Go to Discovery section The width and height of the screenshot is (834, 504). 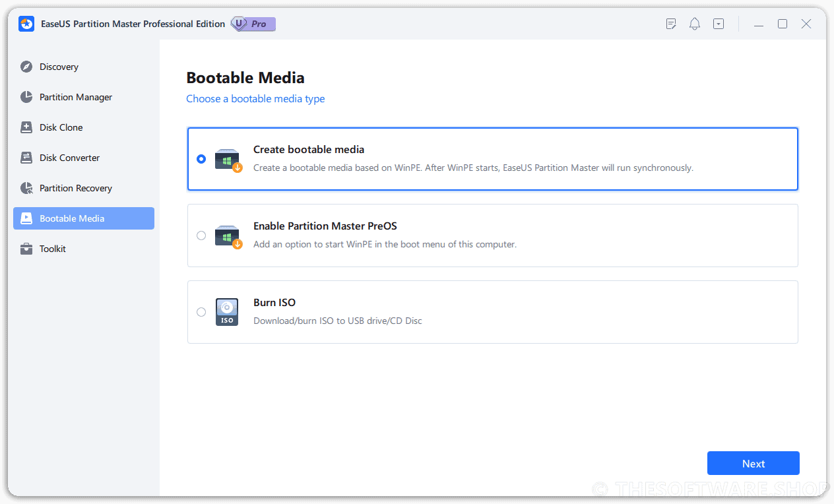click(84, 67)
